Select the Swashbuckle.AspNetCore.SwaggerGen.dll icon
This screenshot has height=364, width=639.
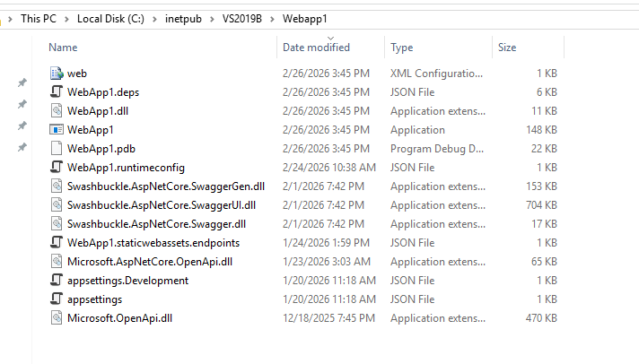tap(57, 186)
